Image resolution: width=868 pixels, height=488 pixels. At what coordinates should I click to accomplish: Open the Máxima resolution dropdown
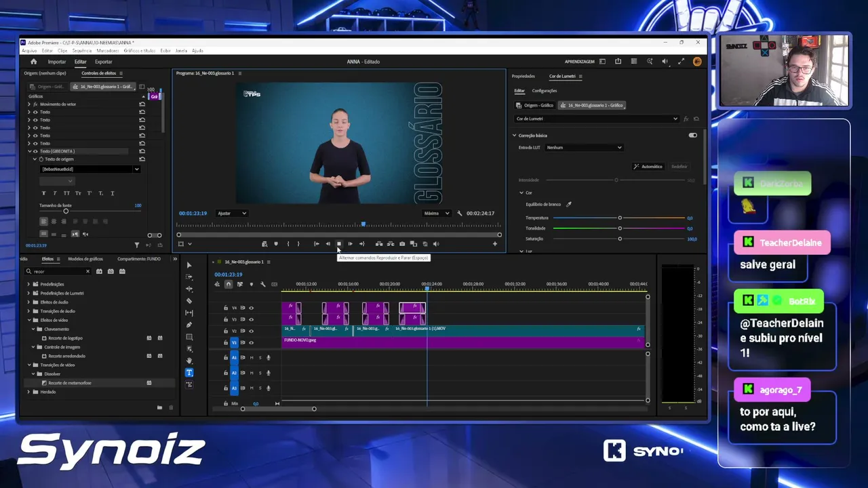click(x=437, y=213)
